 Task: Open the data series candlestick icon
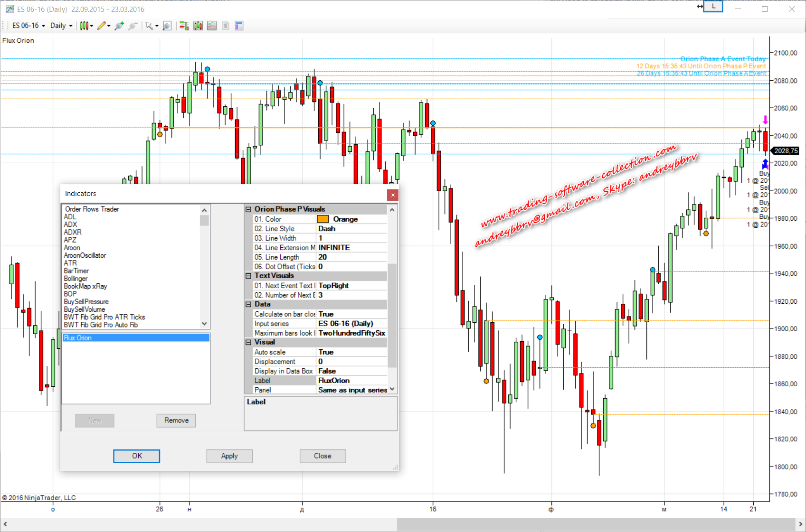pos(198,26)
